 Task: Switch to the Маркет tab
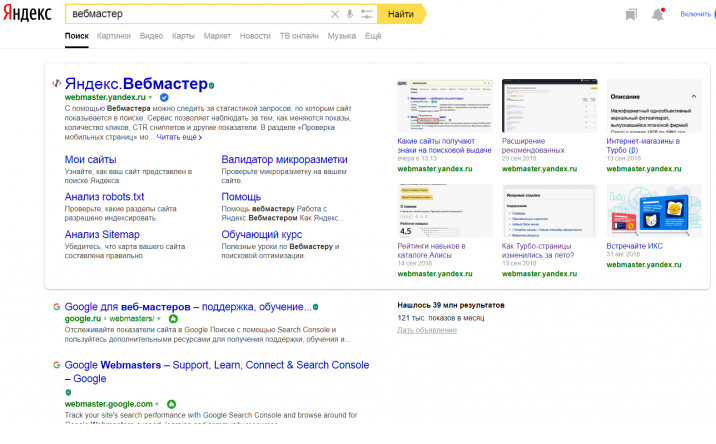217,36
